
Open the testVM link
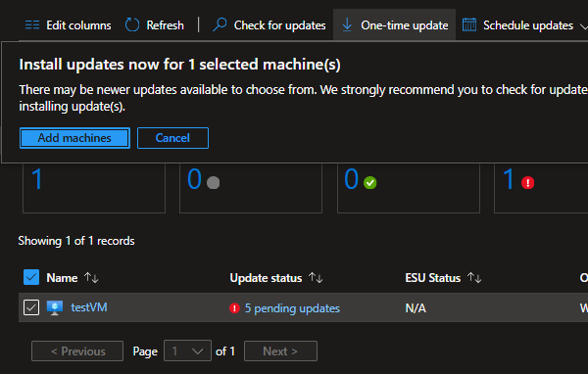click(89, 307)
